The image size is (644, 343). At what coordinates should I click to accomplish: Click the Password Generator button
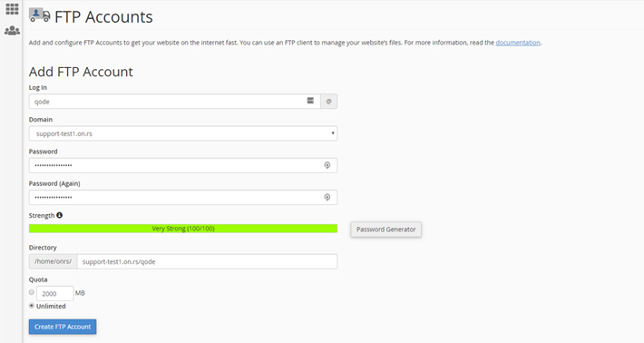386,230
